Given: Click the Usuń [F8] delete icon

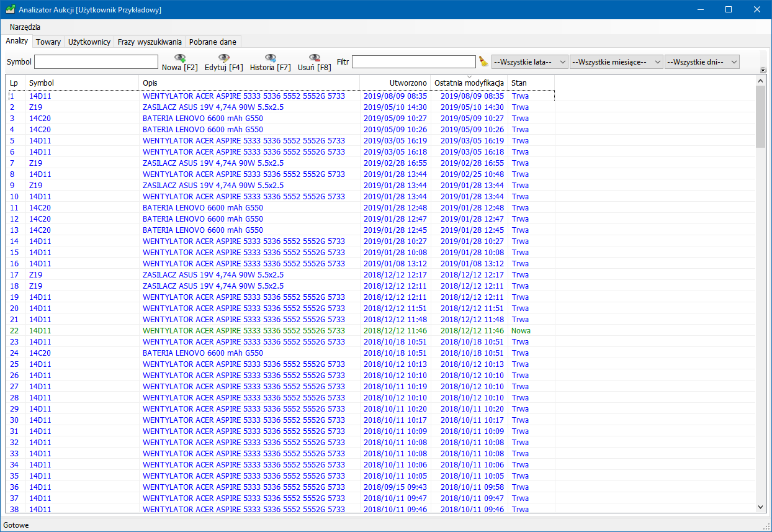Looking at the screenshot, I should 315,58.
